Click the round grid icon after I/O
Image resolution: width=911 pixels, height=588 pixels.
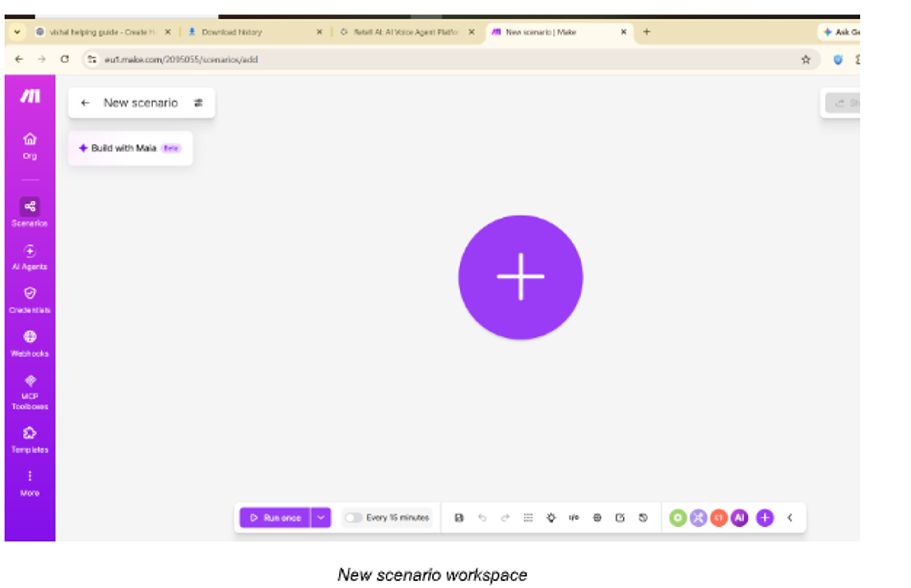click(x=597, y=517)
